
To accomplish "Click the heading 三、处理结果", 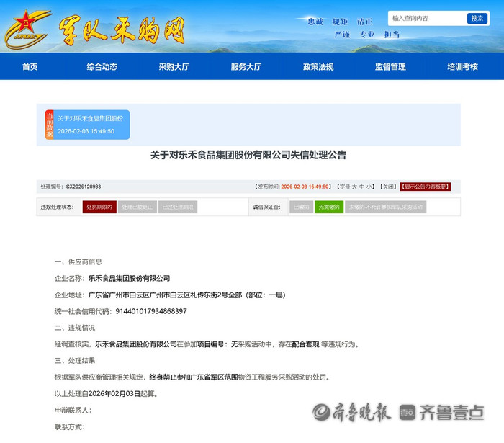I will click(x=75, y=360).
